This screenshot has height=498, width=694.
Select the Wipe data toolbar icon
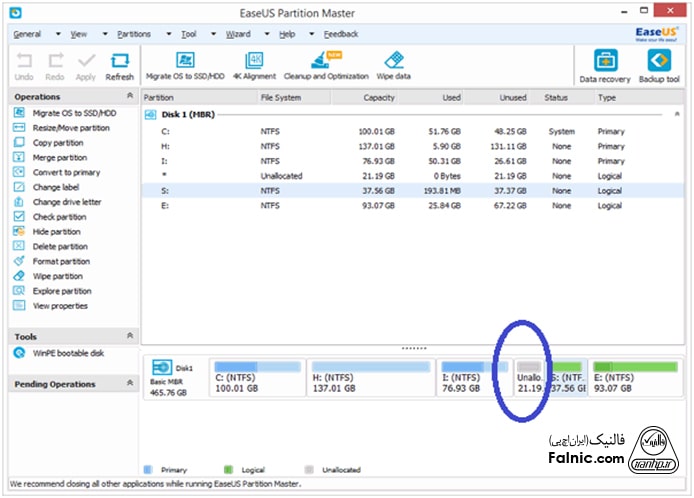[x=394, y=60]
